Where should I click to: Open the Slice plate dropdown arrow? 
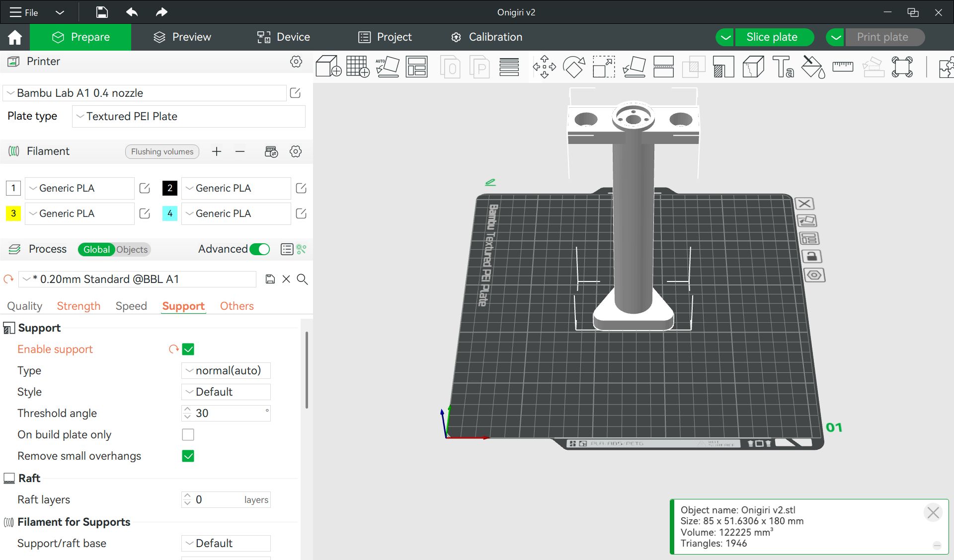coord(725,37)
